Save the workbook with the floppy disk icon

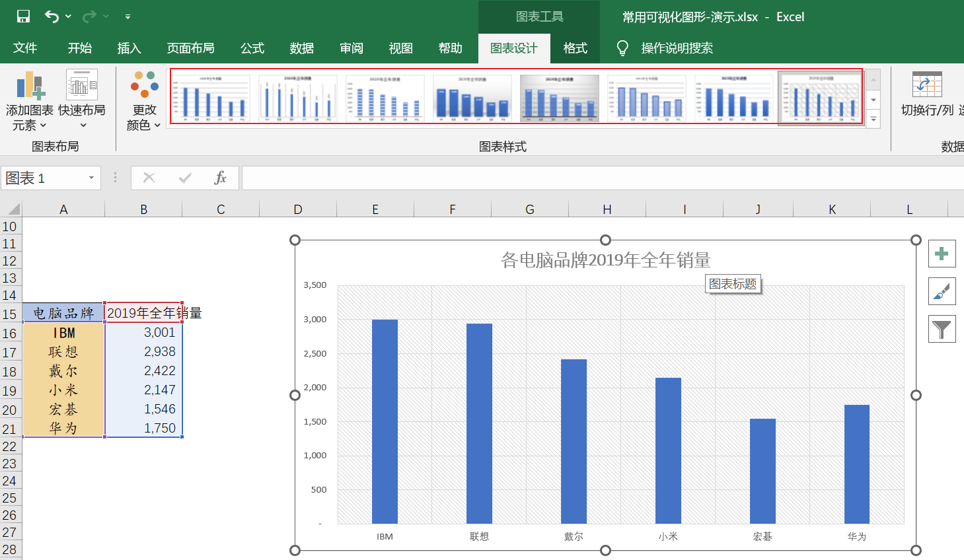click(x=23, y=17)
